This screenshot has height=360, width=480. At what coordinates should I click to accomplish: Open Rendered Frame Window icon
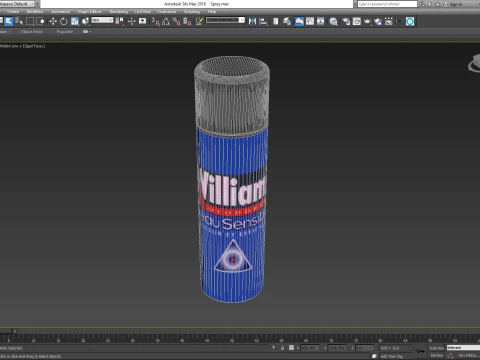[x=357, y=22]
